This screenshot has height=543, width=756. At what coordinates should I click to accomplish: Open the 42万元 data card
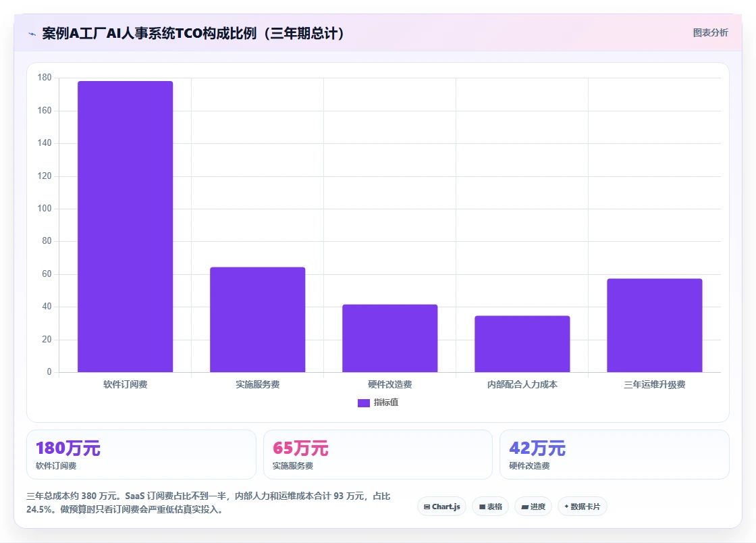614,455
